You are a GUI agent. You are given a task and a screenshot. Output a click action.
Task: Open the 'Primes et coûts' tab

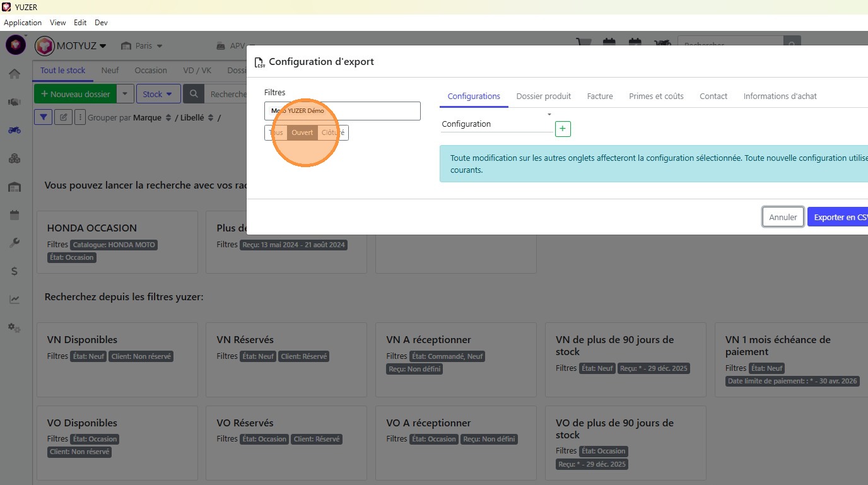coord(656,96)
